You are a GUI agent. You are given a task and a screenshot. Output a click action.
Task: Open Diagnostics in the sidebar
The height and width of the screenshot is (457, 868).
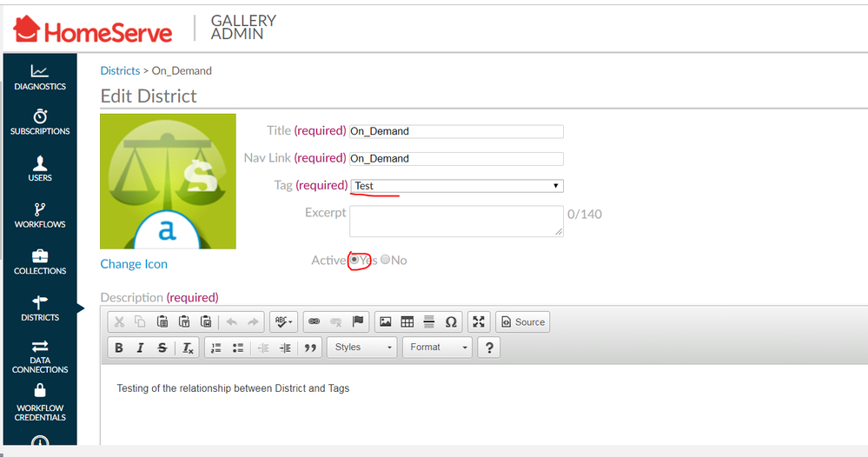coord(40,77)
